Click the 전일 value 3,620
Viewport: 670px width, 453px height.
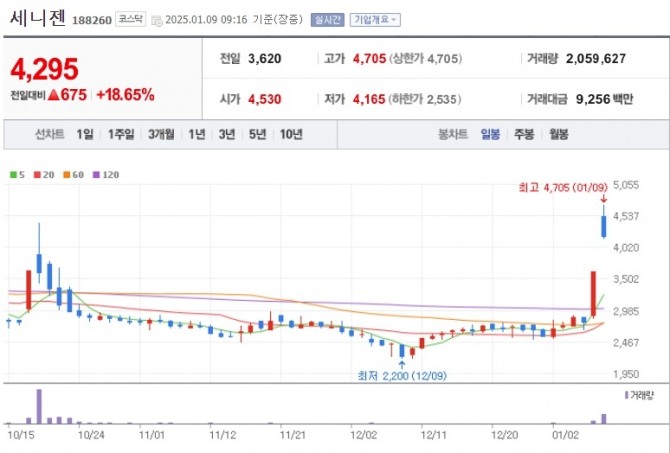click(264, 59)
